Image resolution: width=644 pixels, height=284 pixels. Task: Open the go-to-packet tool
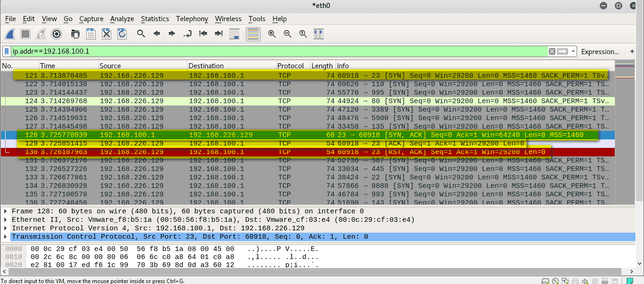click(x=187, y=33)
